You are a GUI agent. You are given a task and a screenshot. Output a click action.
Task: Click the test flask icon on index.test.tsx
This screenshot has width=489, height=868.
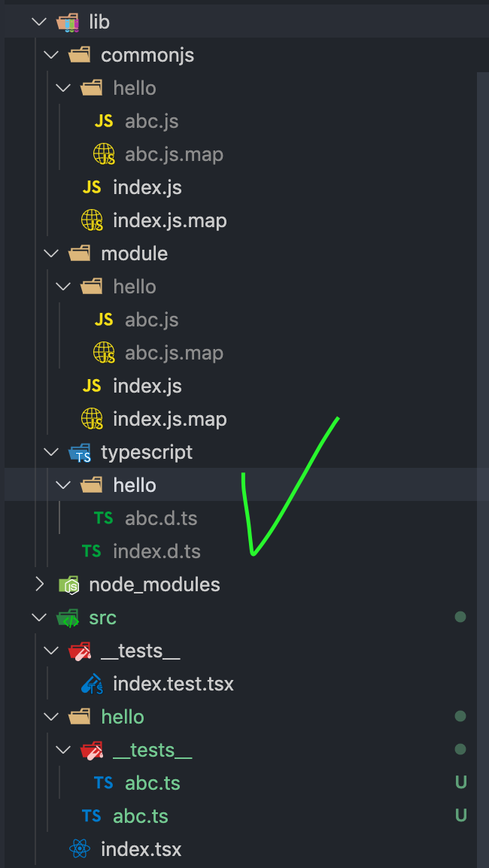click(x=93, y=684)
